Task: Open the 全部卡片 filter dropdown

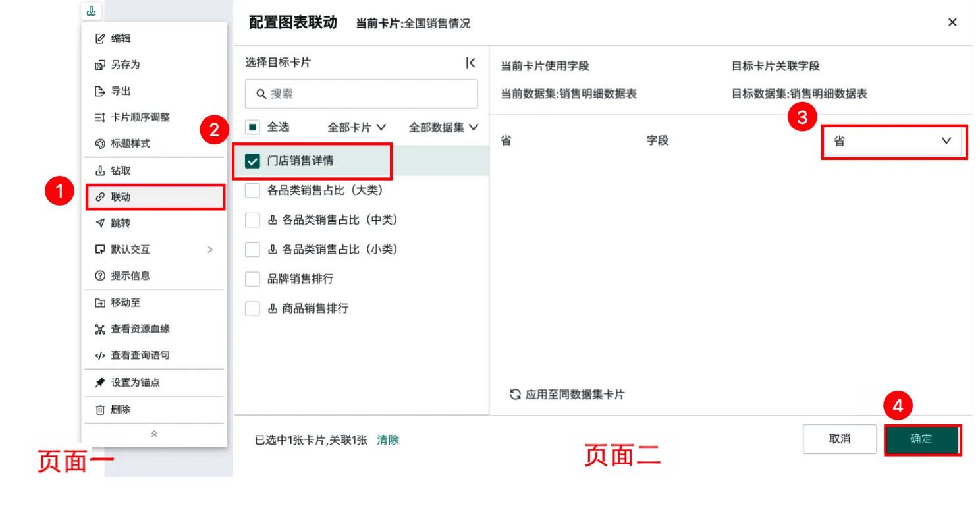Action: (356, 127)
